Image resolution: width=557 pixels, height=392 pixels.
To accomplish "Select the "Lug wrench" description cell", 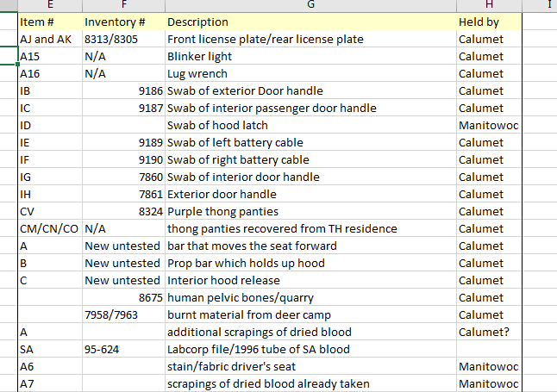I will pyautogui.click(x=197, y=73).
